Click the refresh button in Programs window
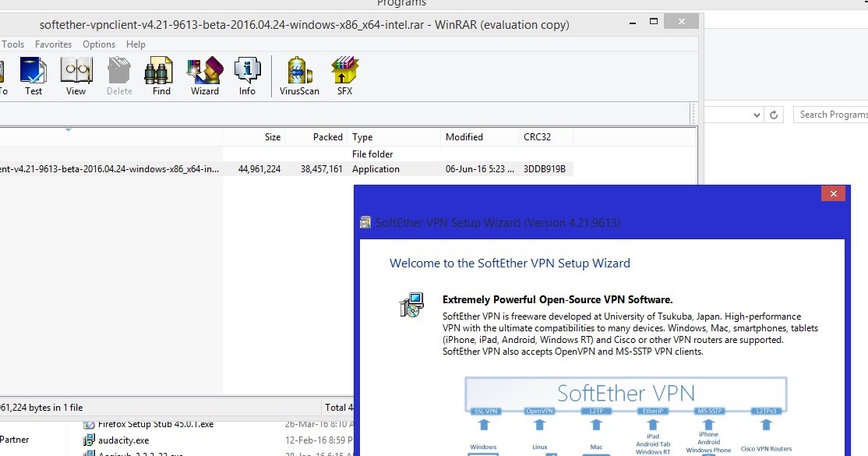868x456 pixels. pos(774,115)
